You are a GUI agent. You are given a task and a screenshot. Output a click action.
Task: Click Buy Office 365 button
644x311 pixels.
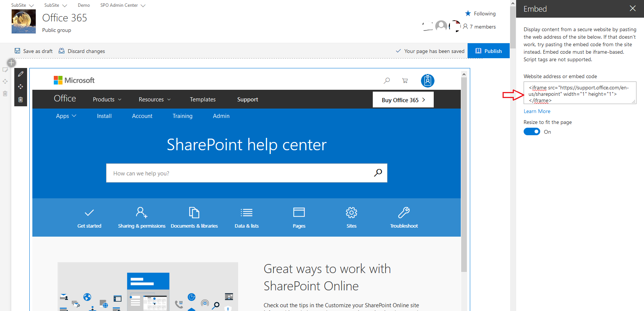pos(403,100)
